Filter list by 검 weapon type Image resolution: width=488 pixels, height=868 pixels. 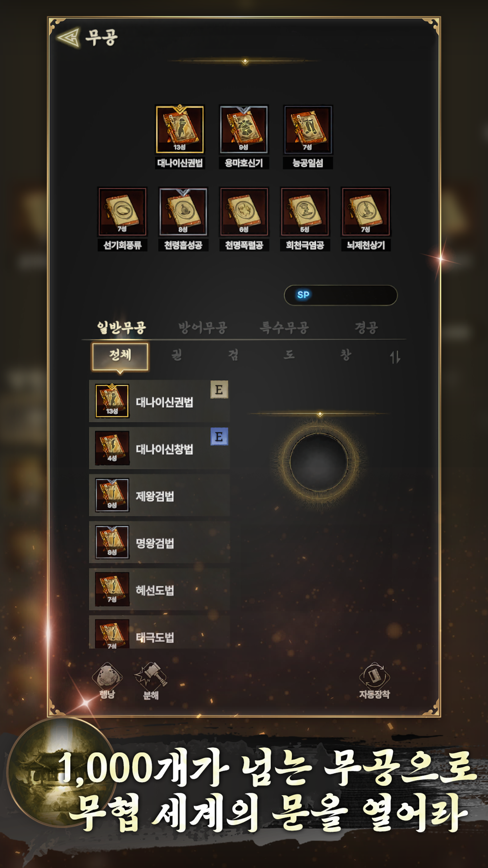(x=233, y=355)
